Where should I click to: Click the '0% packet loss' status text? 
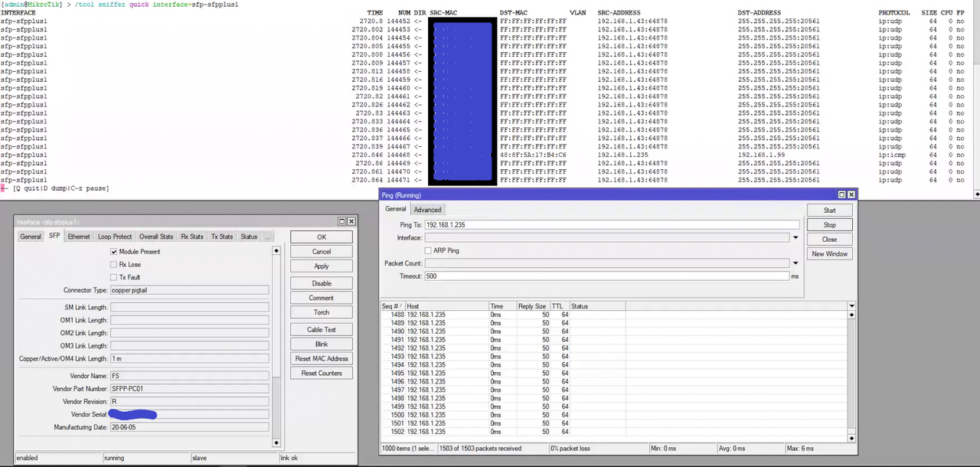click(570, 449)
